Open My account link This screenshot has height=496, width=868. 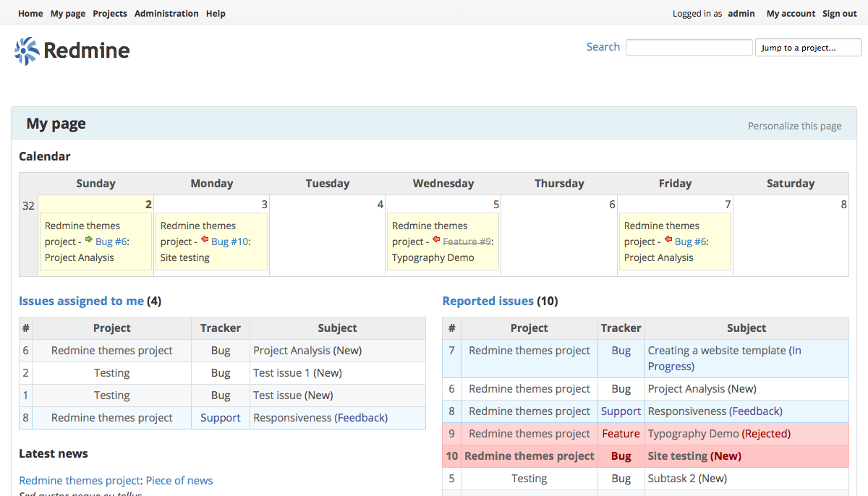(x=791, y=13)
